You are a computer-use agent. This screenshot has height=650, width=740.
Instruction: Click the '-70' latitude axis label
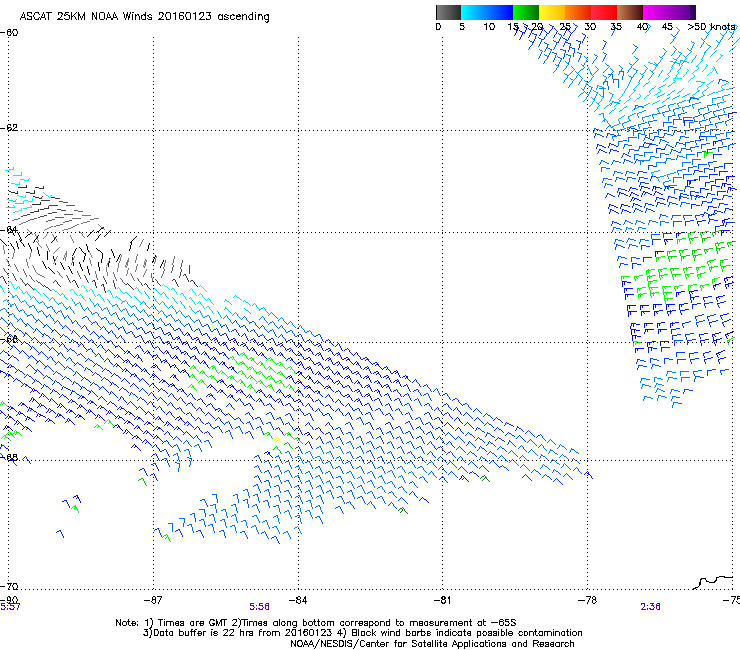pyautogui.click(x=9, y=586)
